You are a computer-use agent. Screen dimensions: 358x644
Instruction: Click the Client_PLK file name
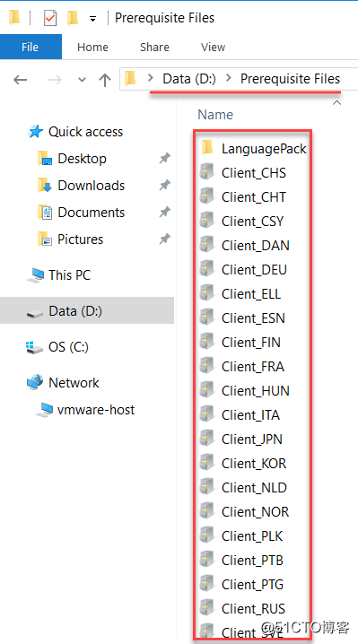point(252,536)
